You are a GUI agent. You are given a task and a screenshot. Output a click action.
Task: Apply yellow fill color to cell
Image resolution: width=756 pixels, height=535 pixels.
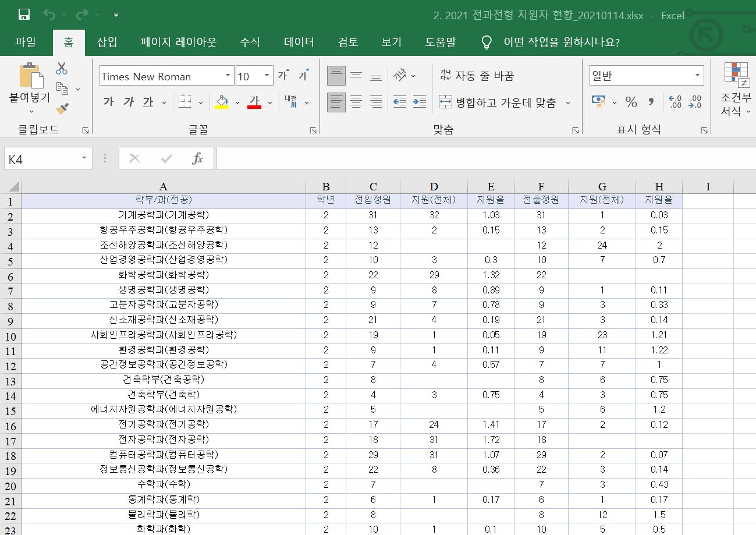coord(222,102)
